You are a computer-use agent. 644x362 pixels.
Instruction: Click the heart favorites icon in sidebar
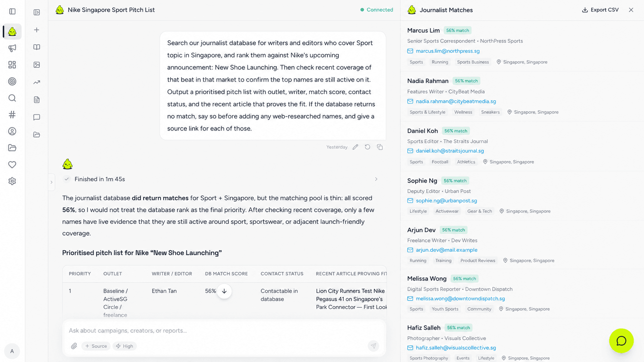[12, 165]
